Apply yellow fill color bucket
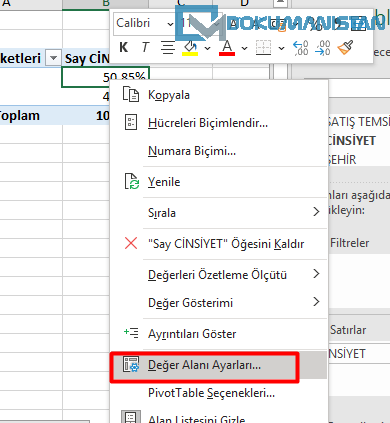This screenshot has width=390, height=423. click(x=190, y=48)
